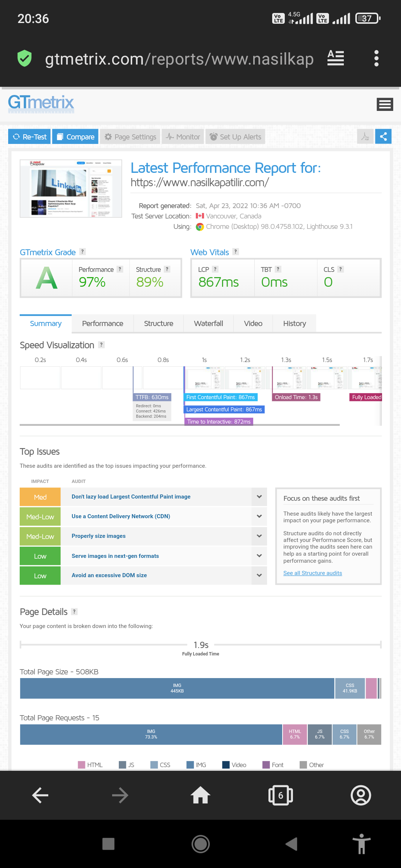The image size is (401, 868).
Task: Select the Summary tab
Action: [46, 323]
